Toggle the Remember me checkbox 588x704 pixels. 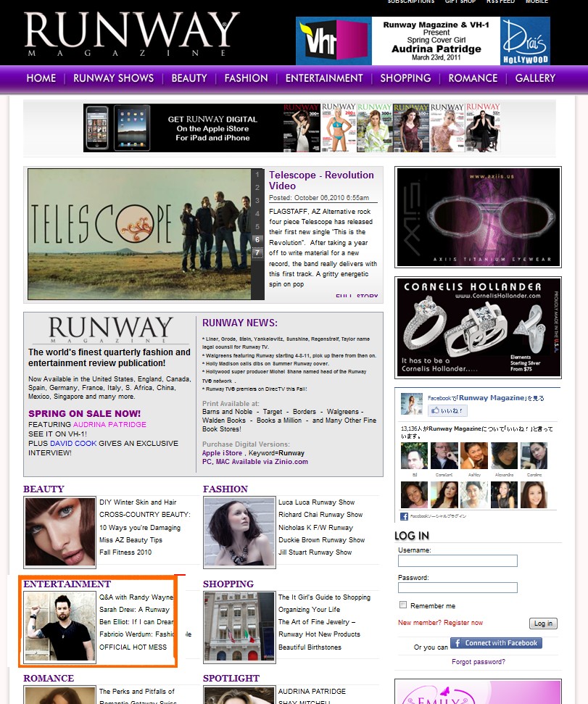pos(403,605)
